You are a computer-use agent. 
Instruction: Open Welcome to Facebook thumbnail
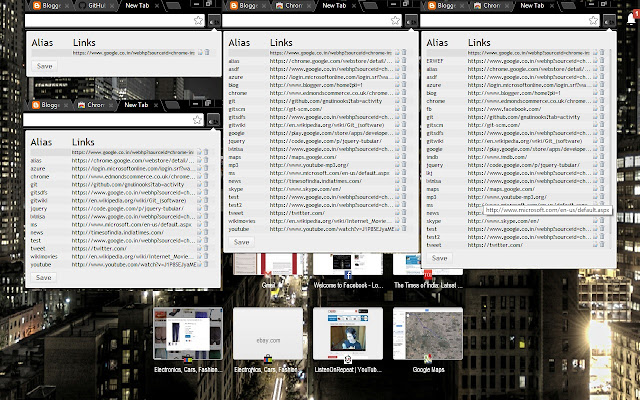pos(348,264)
